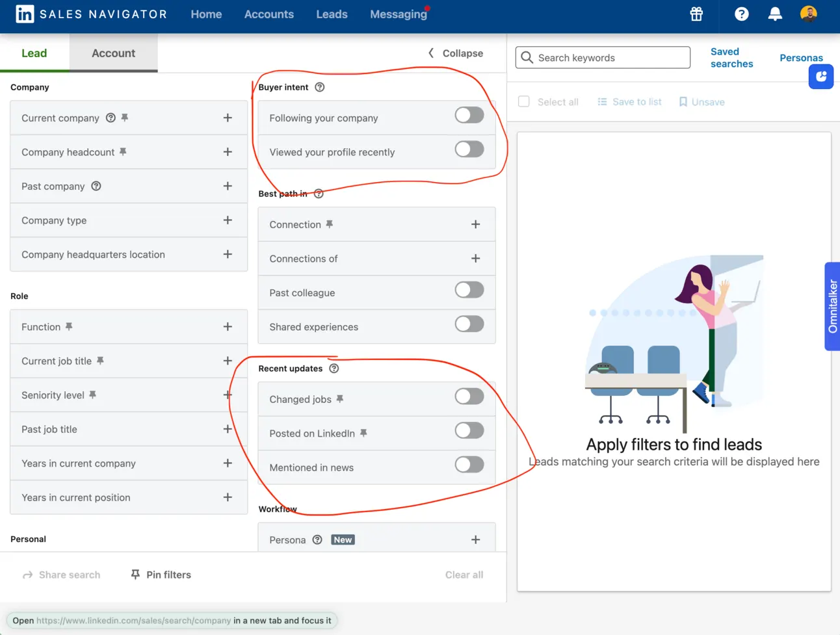Open the Personas link
Viewport: 840px width, 635px height.
point(801,58)
